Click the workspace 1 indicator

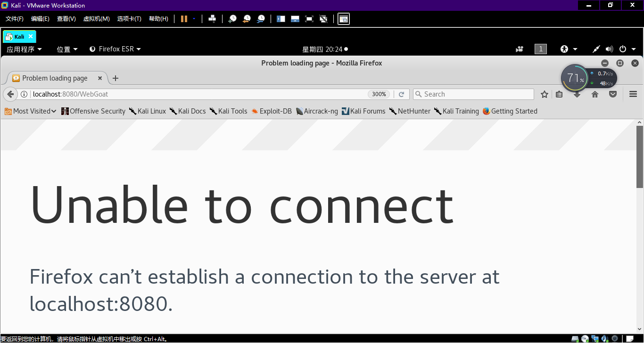541,49
